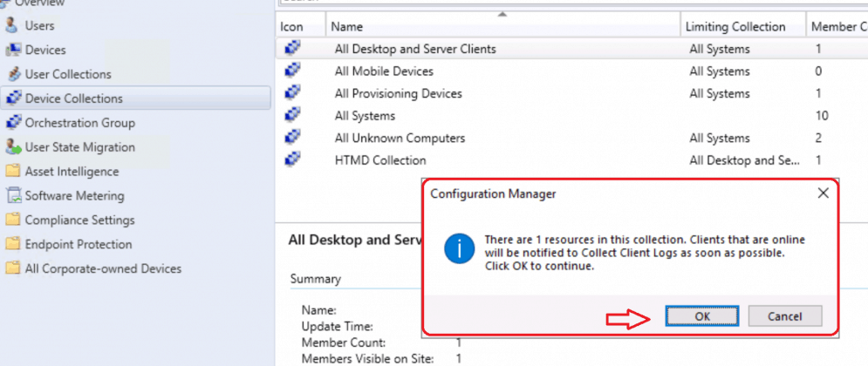Close the Configuration Manager dialog
This screenshot has height=366, width=868.
point(824,193)
